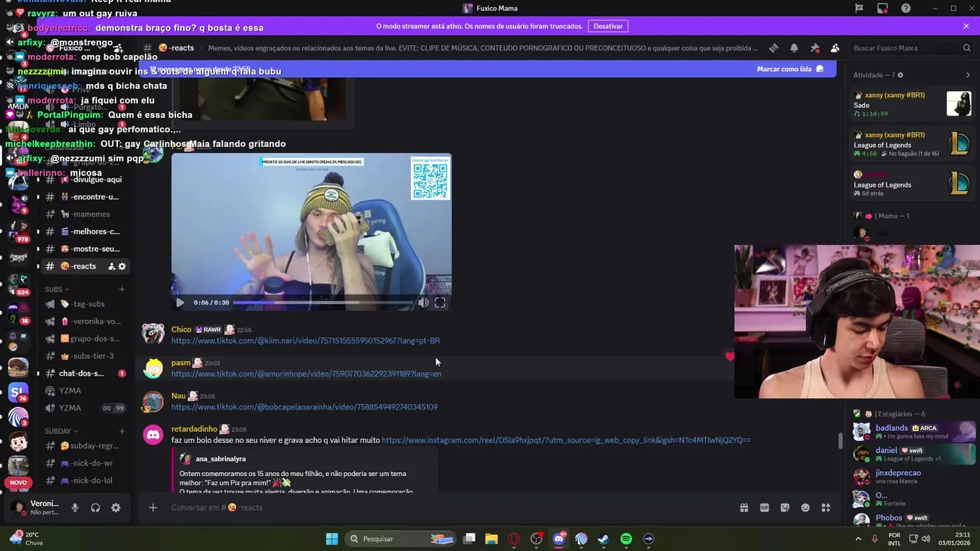Open the Discord help question mark icon
The image size is (980, 551).
(x=906, y=8)
